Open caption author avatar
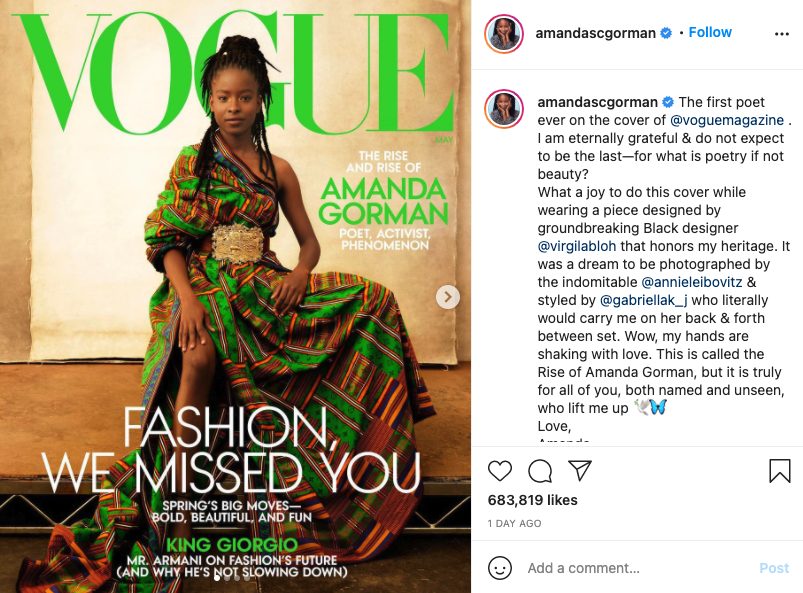Viewport: 803px width, 593px height. (504, 109)
